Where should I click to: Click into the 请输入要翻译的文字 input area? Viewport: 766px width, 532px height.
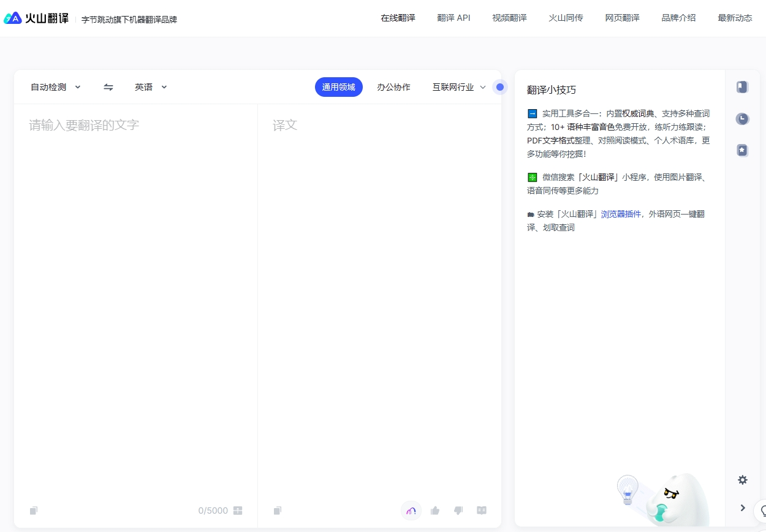135,245
